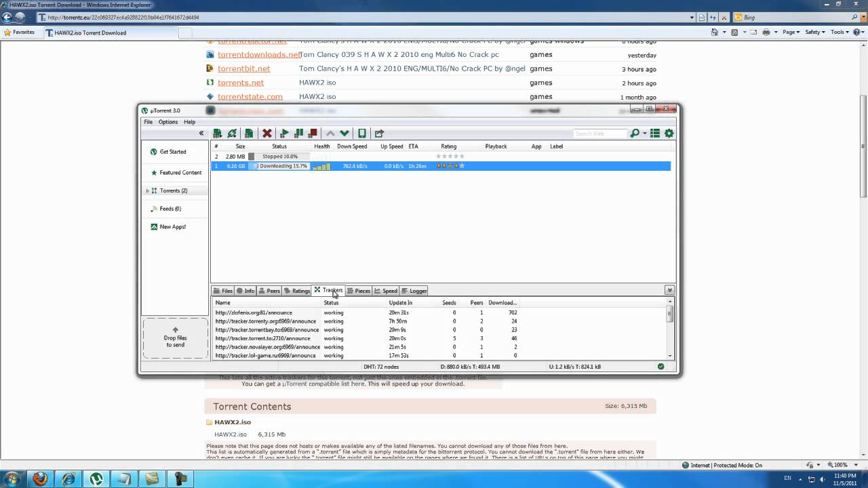Toggle the detailed list view icon
This screenshot has width=868, height=488.
tap(655, 134)
